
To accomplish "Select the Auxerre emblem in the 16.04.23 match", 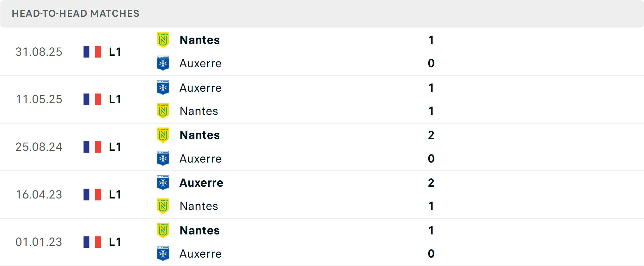I will coord(163,183).
